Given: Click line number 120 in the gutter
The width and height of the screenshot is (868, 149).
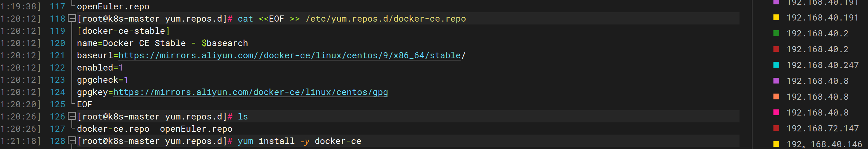Looking at the screenshot, I should [57, 43].
